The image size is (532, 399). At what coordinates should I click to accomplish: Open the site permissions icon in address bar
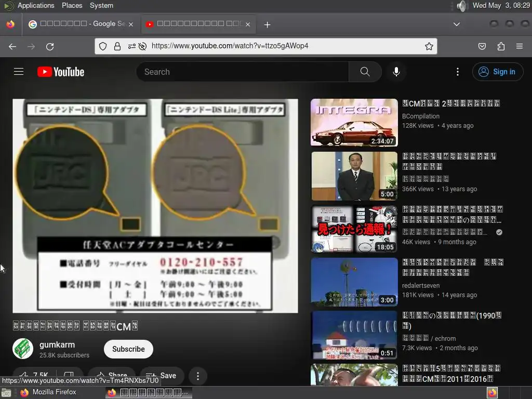(131, 46)
